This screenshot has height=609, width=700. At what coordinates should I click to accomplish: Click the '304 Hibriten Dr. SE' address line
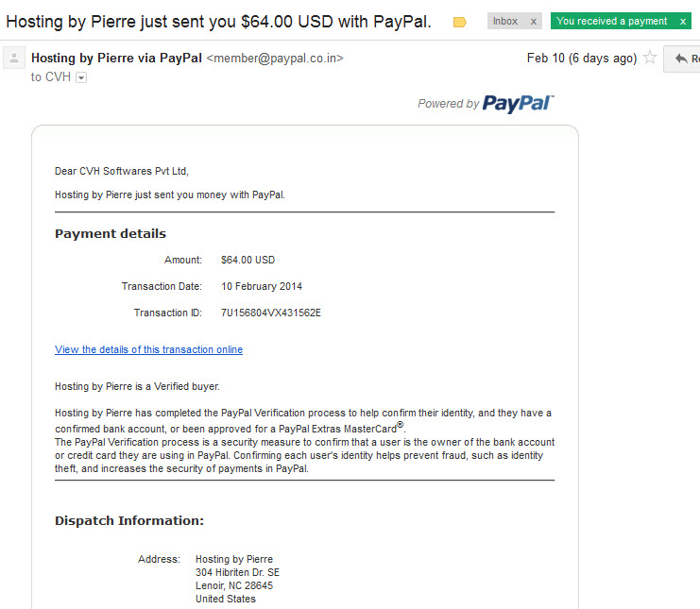(237, 572)
